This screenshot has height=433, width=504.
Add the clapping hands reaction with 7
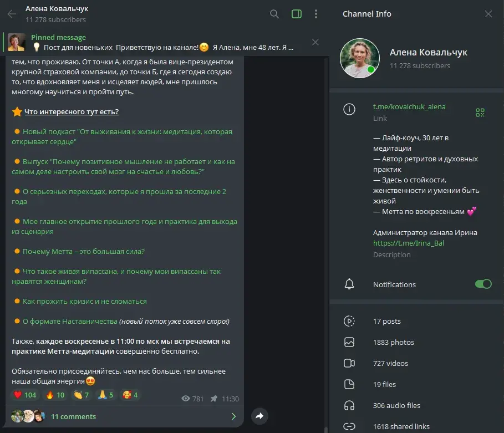81,395
